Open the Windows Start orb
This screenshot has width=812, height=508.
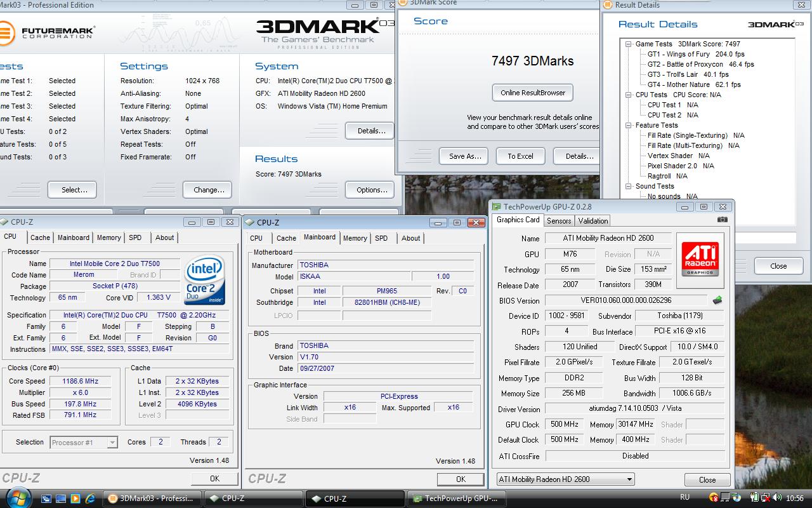[18, 497]
